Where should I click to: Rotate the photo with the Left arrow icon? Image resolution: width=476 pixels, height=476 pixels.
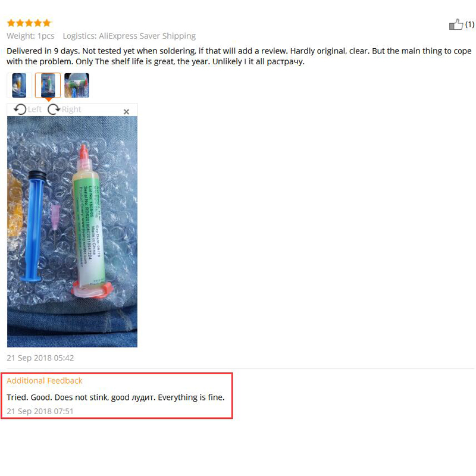(x=20, y=109)
